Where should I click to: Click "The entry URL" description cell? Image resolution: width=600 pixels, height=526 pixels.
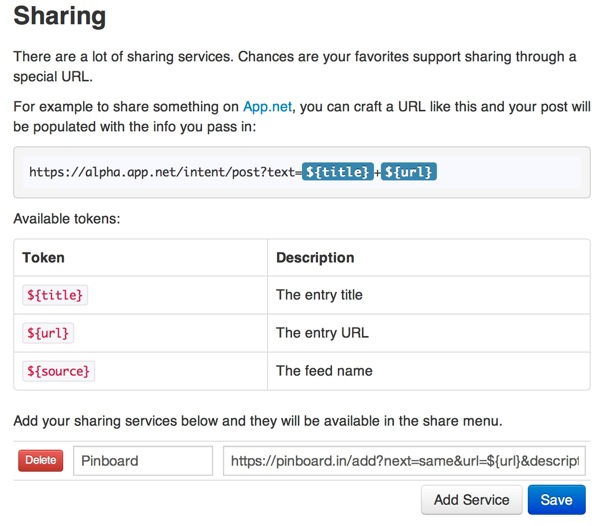[x=324, y=333]
